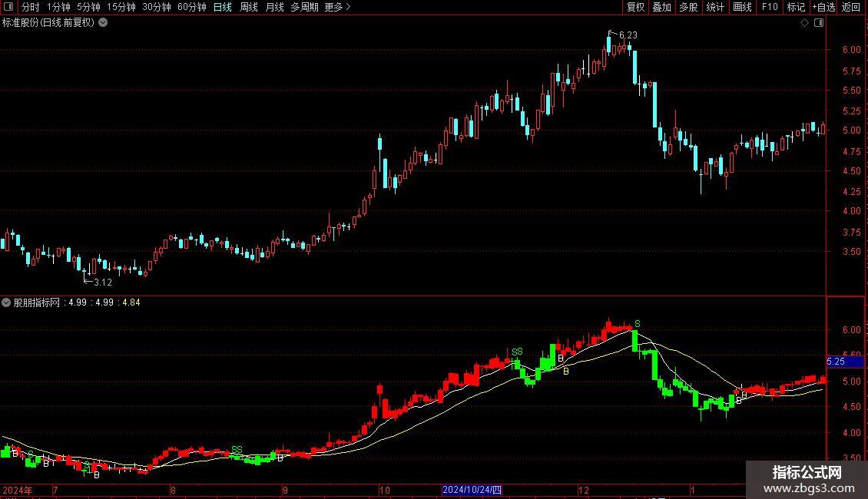
Task: Click the 复权 button
Action: point(635,7)
